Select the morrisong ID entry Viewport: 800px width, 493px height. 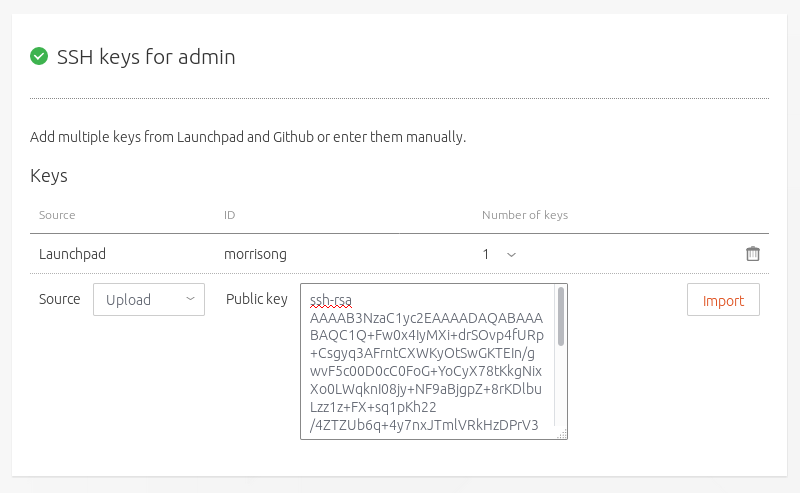tap(255, 254)
